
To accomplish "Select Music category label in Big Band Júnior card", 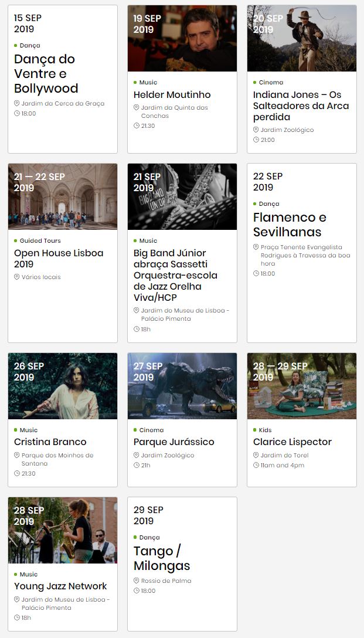I will tap(148, 240).
